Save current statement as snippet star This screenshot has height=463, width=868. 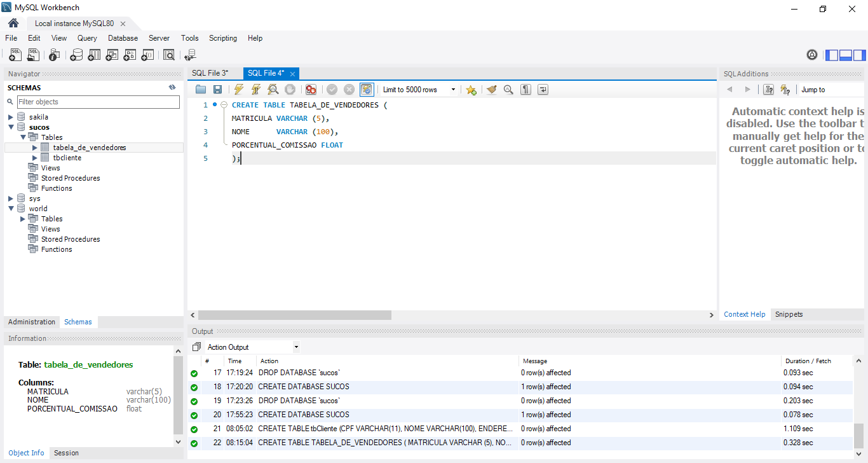click(471, 90)
